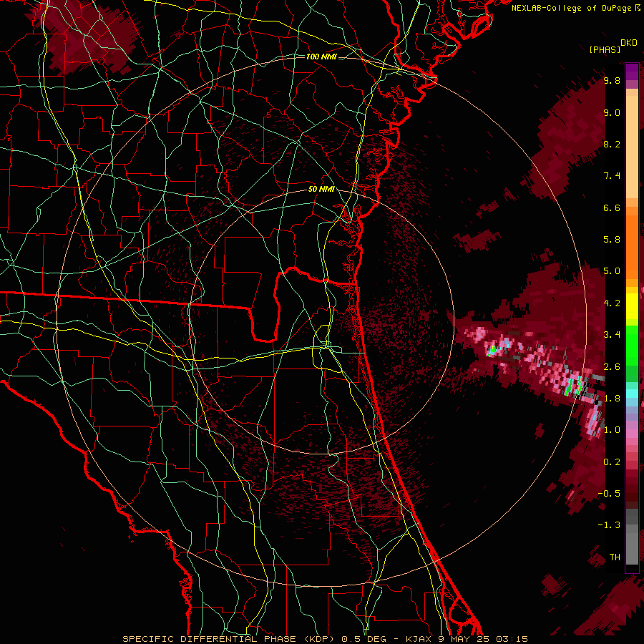The width and height of the screenshot is (644, 644).
Task: Click the -0.5 value on KDP scale
Action: (609, 493)
